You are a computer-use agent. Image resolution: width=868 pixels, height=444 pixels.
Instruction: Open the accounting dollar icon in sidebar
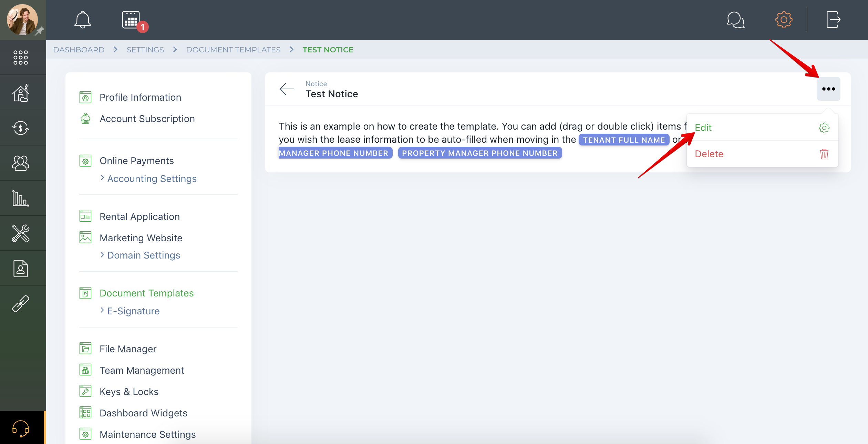tap(21, 128)
